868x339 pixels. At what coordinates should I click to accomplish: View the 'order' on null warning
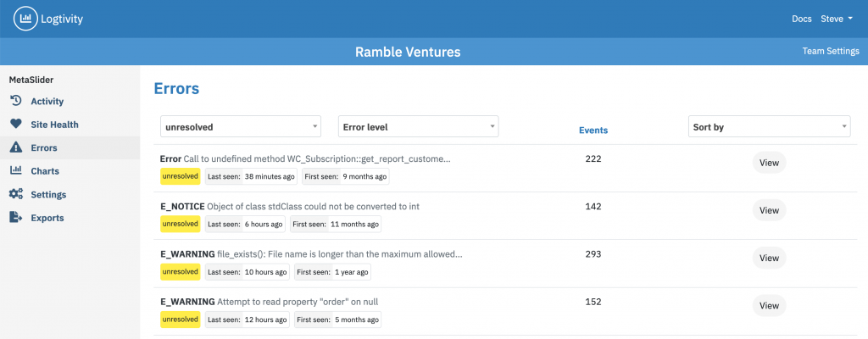(769, 305)
